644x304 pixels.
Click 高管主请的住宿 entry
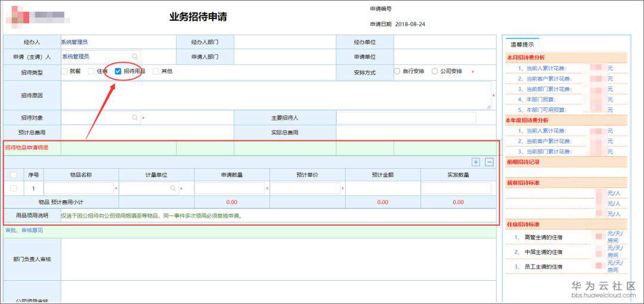tap(543, 237)
